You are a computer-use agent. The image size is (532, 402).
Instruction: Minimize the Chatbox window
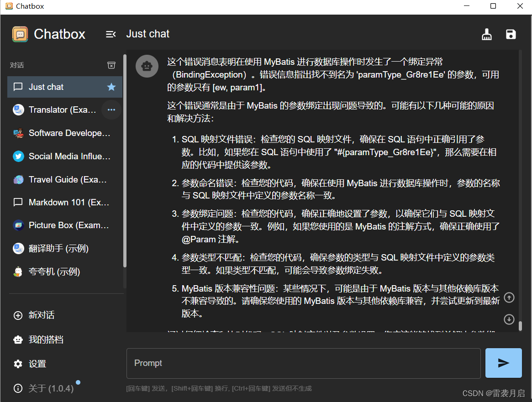click(467, 6)
